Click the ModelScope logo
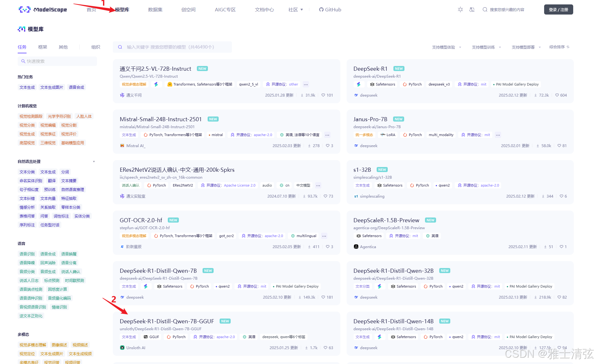 [43, 9]
